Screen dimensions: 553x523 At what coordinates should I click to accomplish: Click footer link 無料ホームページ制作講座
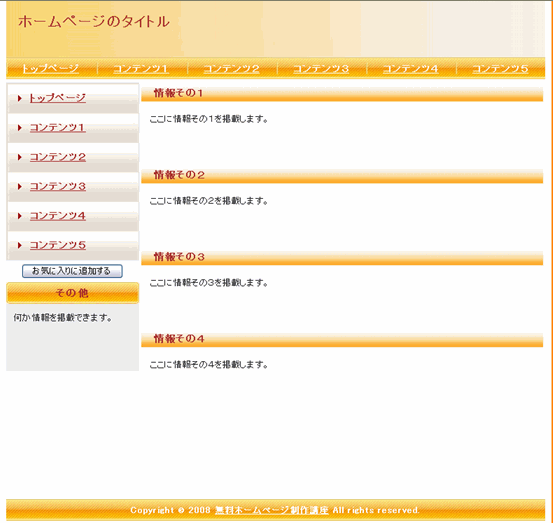[x=272, y=510]
